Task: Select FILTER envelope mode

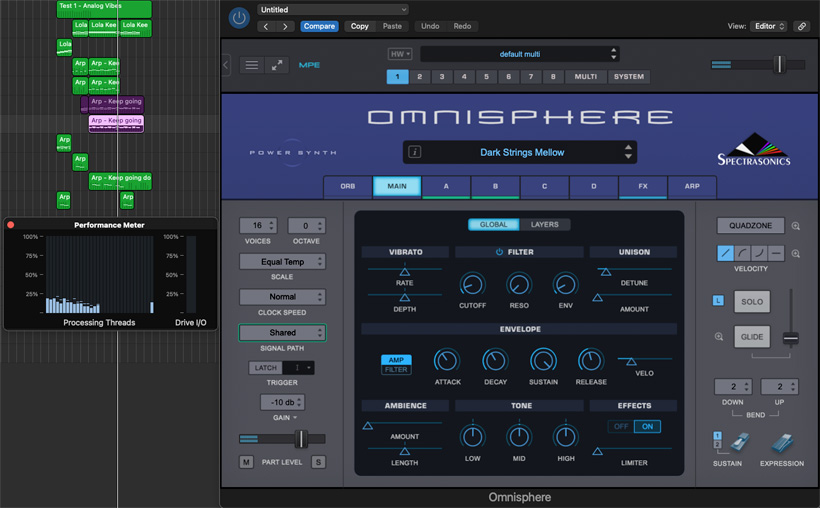Action: click(x=396, y=369)
